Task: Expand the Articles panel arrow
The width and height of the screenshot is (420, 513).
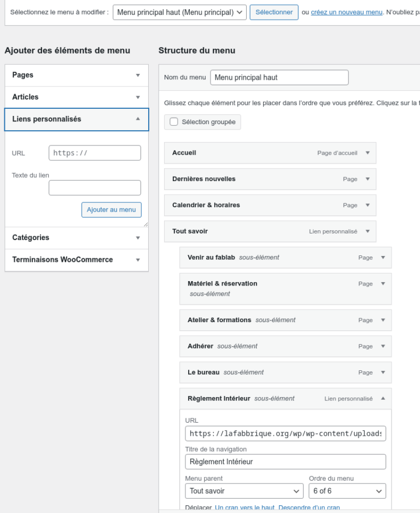Action: point(138,97)
